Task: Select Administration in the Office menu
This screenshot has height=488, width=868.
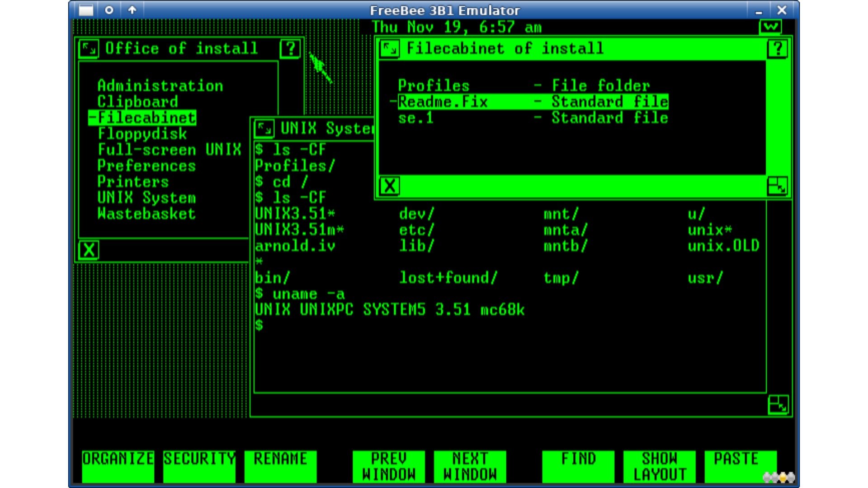Action: point(160,86)
